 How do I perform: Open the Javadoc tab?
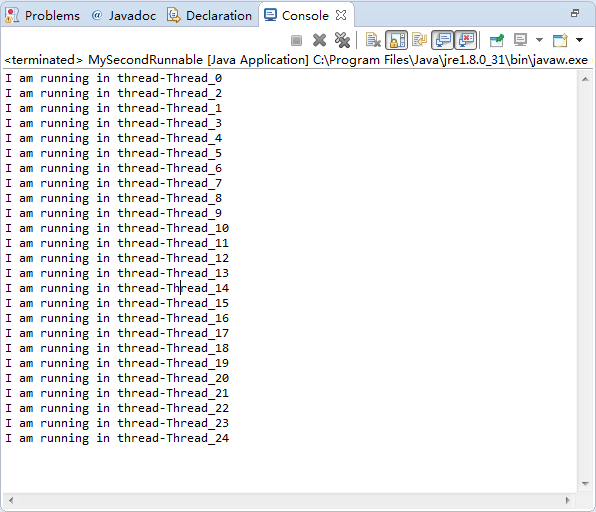coord(132,16)
